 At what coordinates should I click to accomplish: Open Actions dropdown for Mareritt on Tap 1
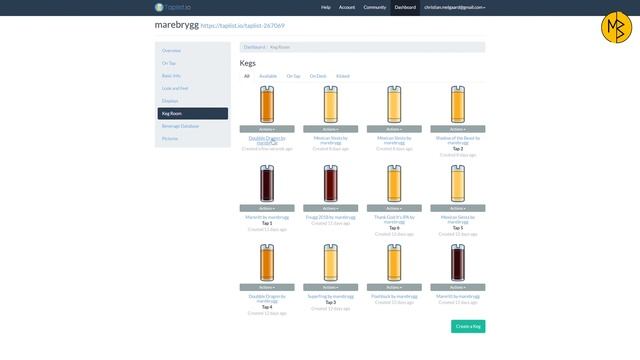pyautogui.click(x=267, y=208)
